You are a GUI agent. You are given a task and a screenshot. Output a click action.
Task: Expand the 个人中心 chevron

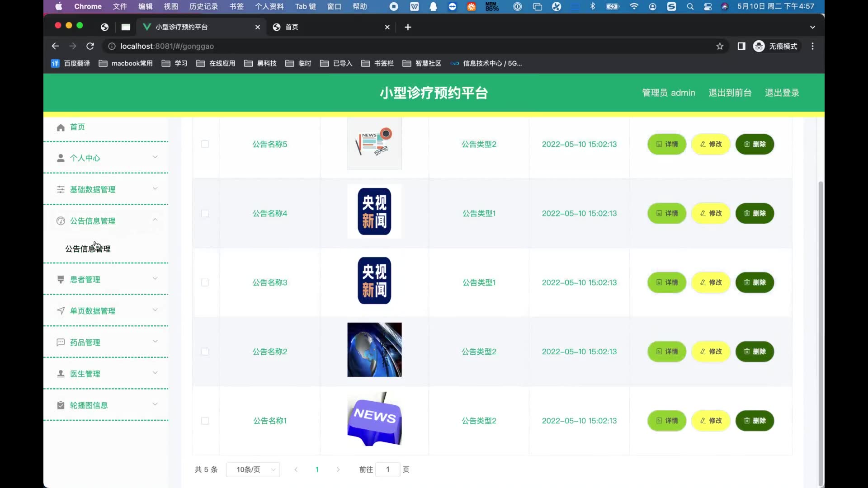155,157
